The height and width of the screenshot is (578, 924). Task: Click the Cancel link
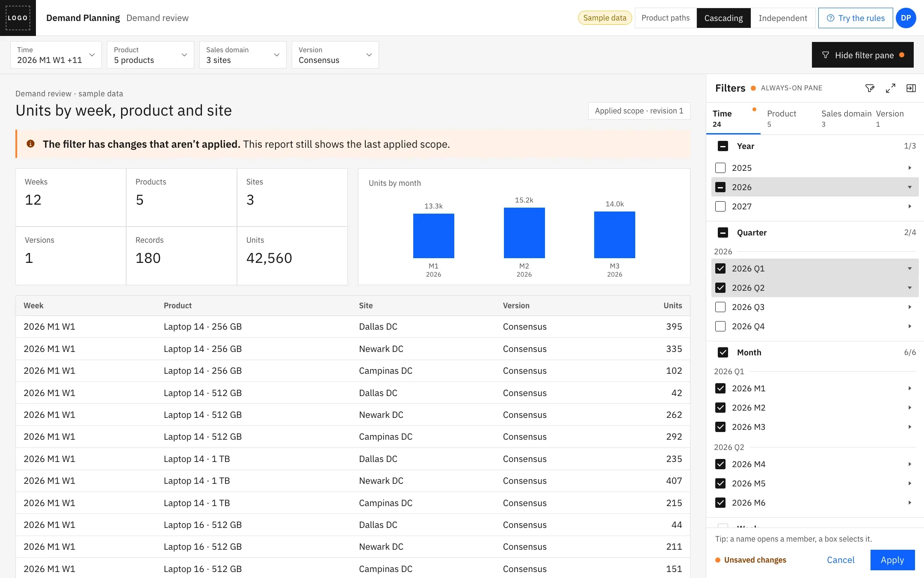841,560
